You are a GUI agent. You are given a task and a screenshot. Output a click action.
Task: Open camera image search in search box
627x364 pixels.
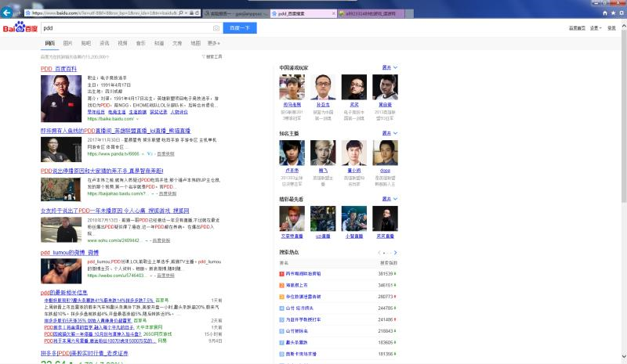(x=216, y=28)
